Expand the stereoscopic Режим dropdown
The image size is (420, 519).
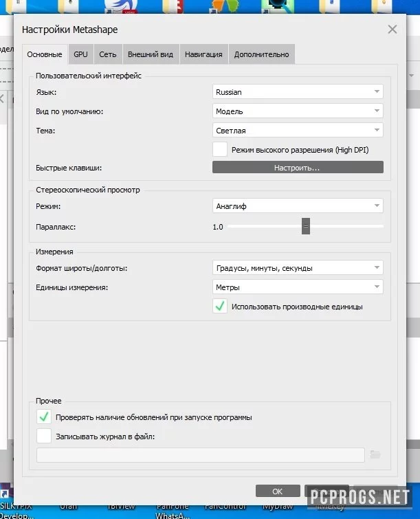298,206
